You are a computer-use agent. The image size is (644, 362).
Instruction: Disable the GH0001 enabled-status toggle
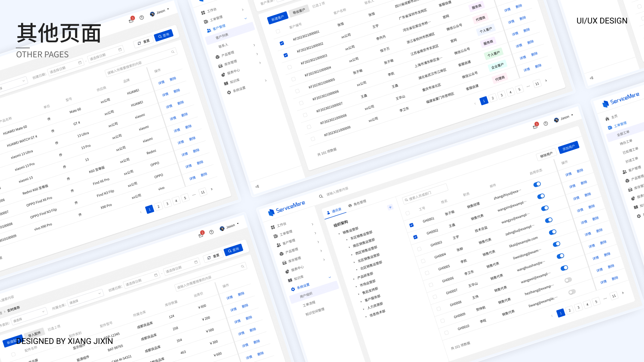(537, 184)
